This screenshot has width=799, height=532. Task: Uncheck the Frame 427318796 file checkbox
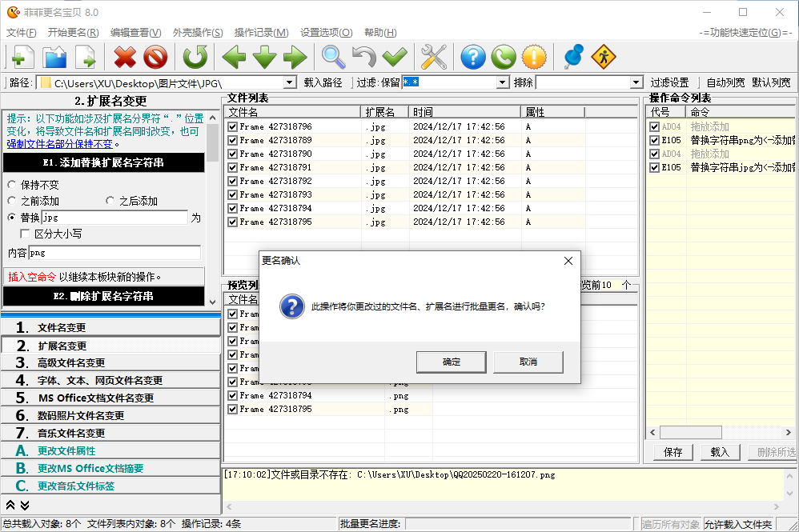tap(232, 126)
